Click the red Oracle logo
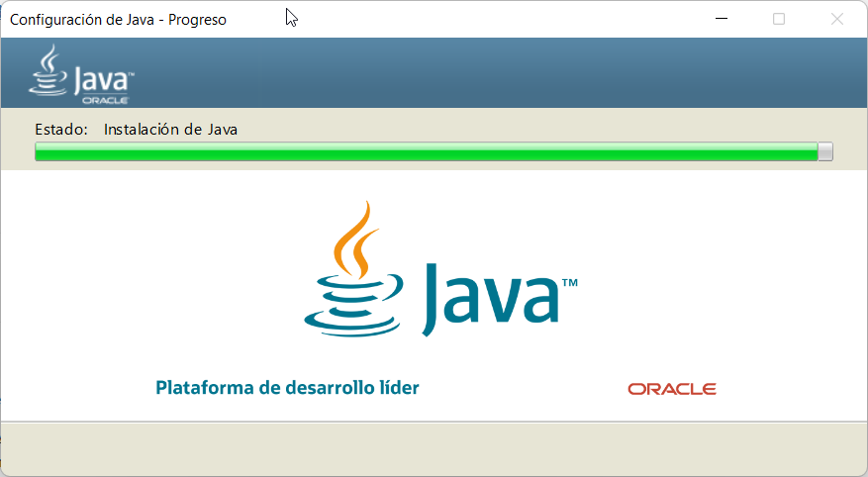Viewport: 868px width, 477px height. (671, 389)
